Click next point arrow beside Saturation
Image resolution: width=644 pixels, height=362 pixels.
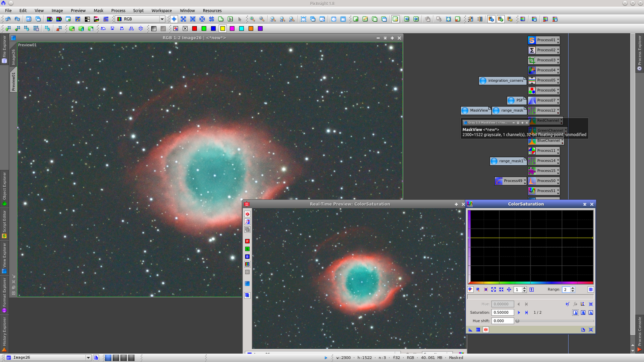pos(519,313)
